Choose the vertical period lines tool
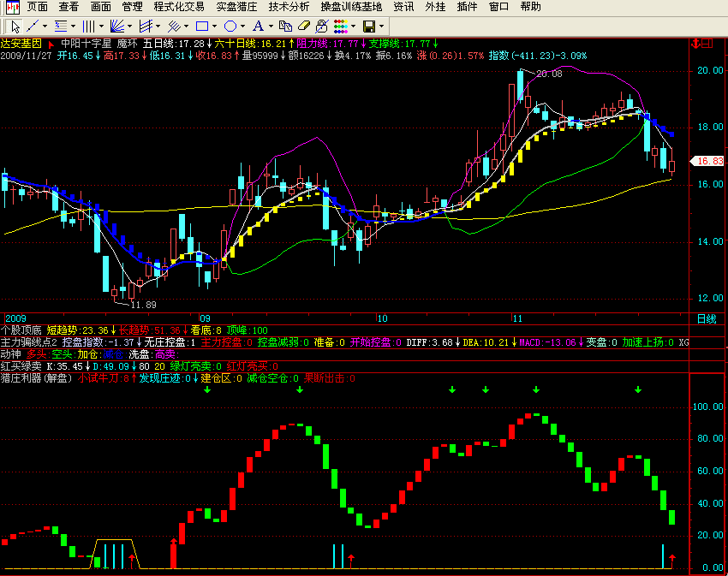The width and height of the screenshot is (728, 576). pyautogui.click(x=88, y=26)
